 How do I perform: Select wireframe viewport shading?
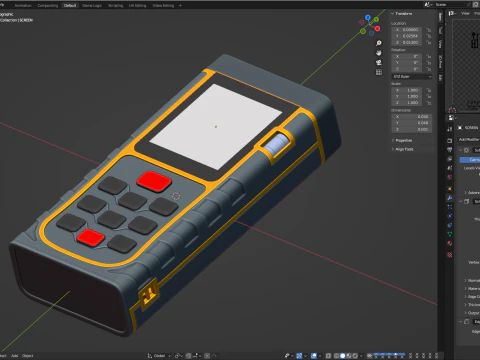[336, 356]
